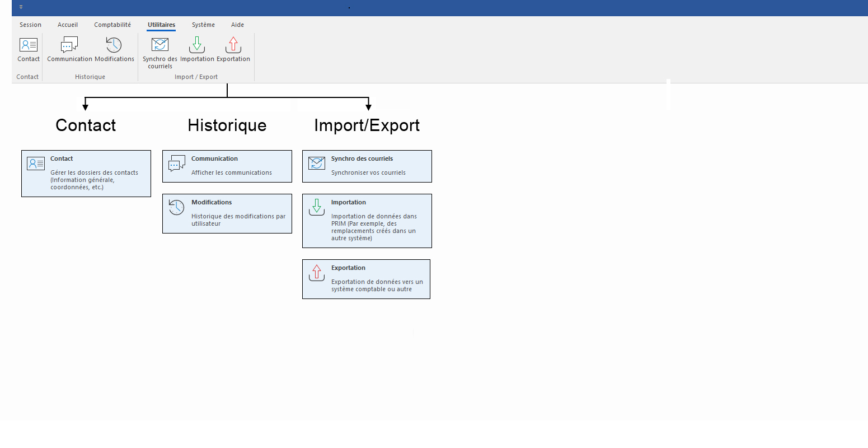Click the 'Exportation de données vers un système' card
The width and height of the screenshot is (868, 448).
(x=366, y=279)
